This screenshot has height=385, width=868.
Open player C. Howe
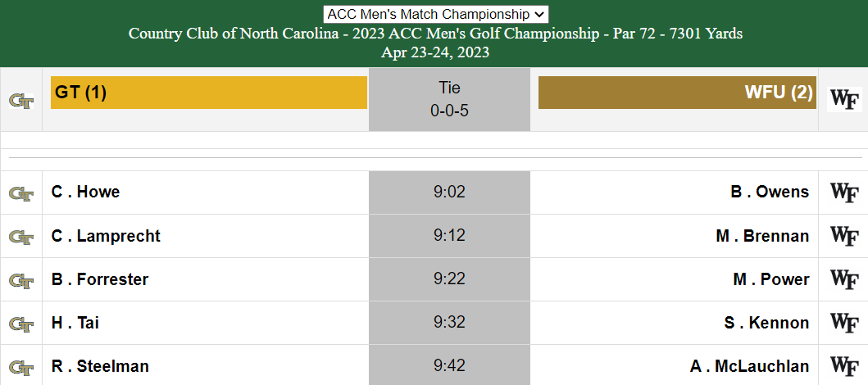point(86,192)
